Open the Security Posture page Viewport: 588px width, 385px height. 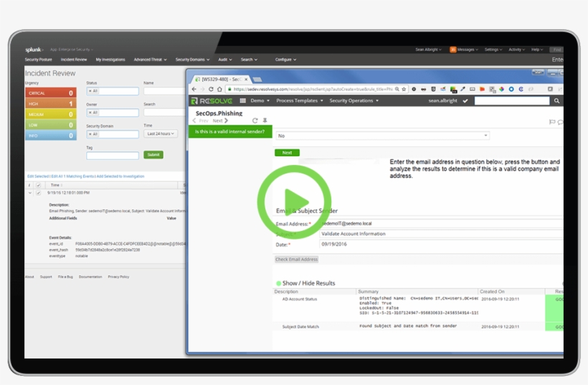tap(38, 60)
